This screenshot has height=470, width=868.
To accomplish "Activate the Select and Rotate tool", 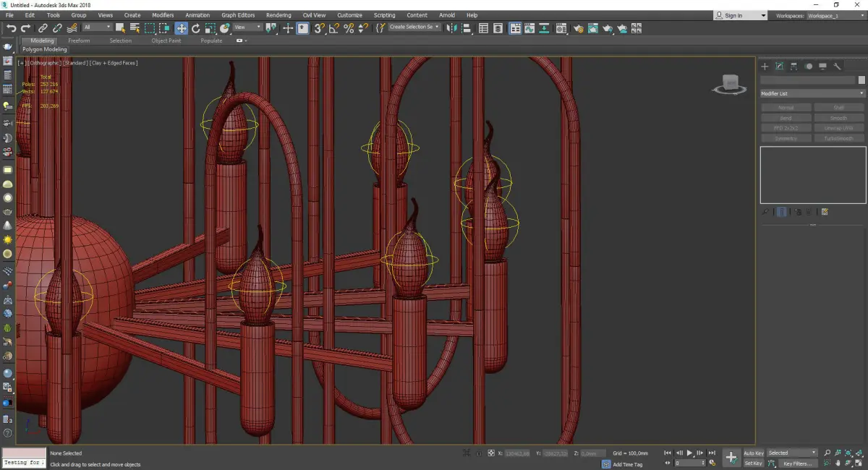I will click(x=196, y=28).
